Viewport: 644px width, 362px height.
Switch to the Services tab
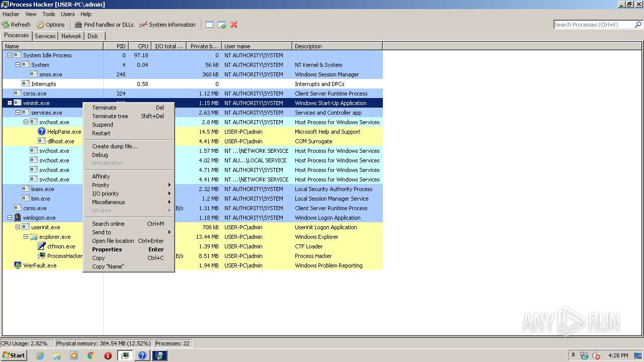(45, 36)
